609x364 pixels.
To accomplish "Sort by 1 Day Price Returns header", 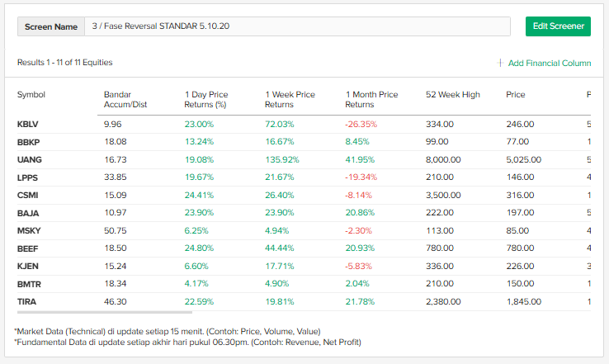I will [x=205, y=100].
